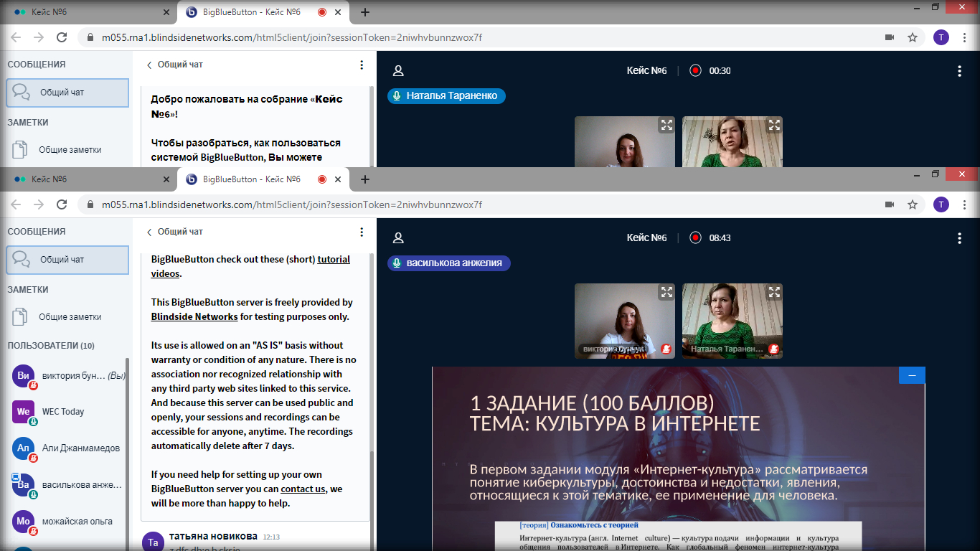This screenshot has height=551, width=980.
Task: Enter fullscreen on Наталья Тараненко's webcam
Action: (x=773, y=293)
